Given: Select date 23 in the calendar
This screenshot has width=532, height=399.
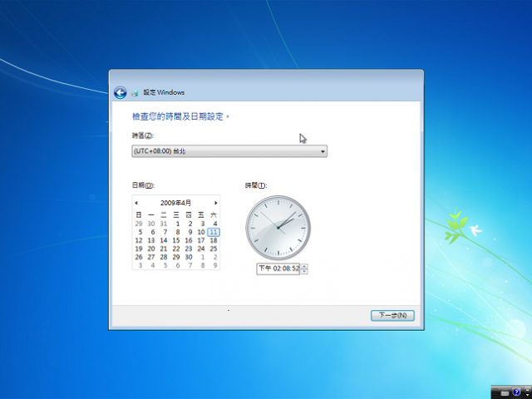Looking at the screenshot, I should [x=189, y=249].
